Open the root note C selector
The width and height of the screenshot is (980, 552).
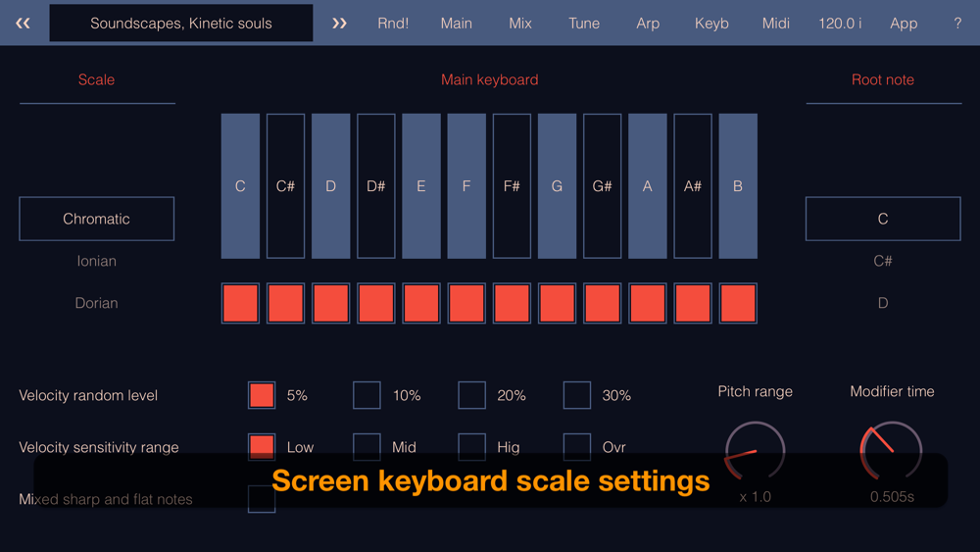point(883,219)
